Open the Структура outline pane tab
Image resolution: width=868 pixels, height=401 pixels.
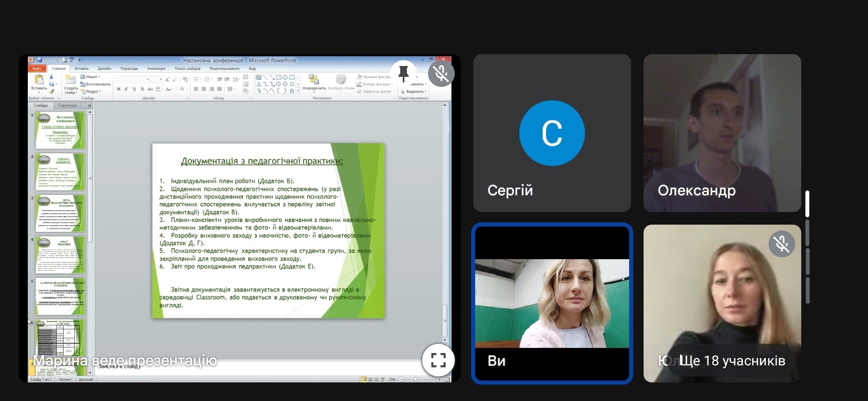click(x=67, y=105)
